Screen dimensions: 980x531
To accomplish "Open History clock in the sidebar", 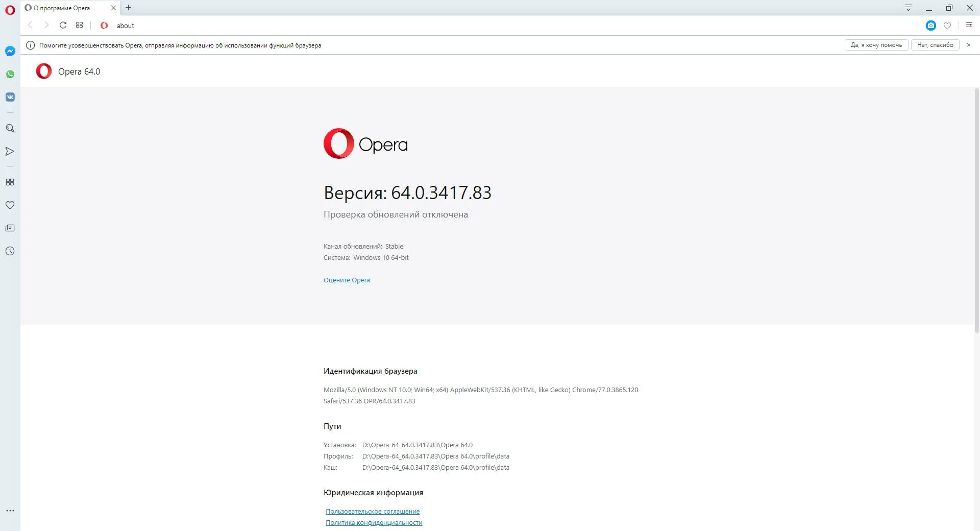I will 10,251.
